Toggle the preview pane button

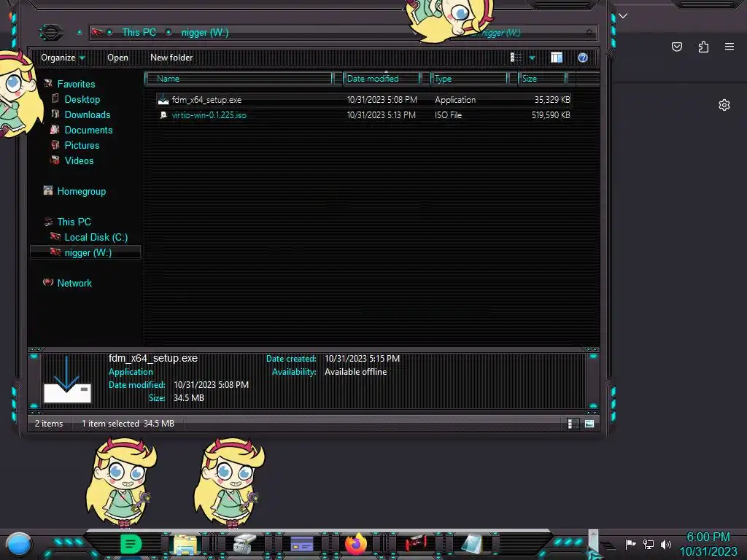point(557,58)
